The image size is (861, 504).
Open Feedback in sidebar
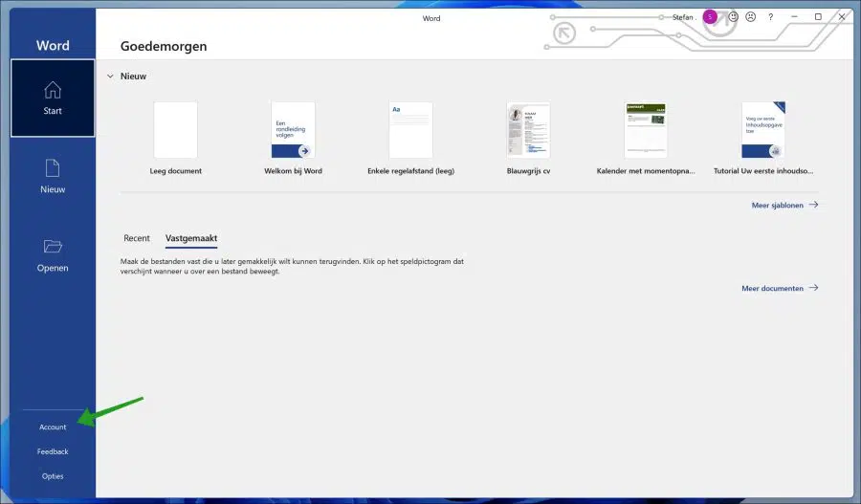click(53, 451)
